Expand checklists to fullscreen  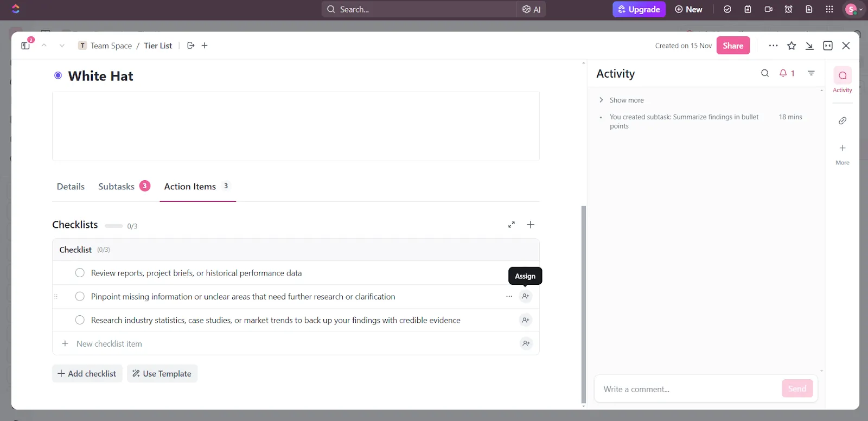point(512,225)
